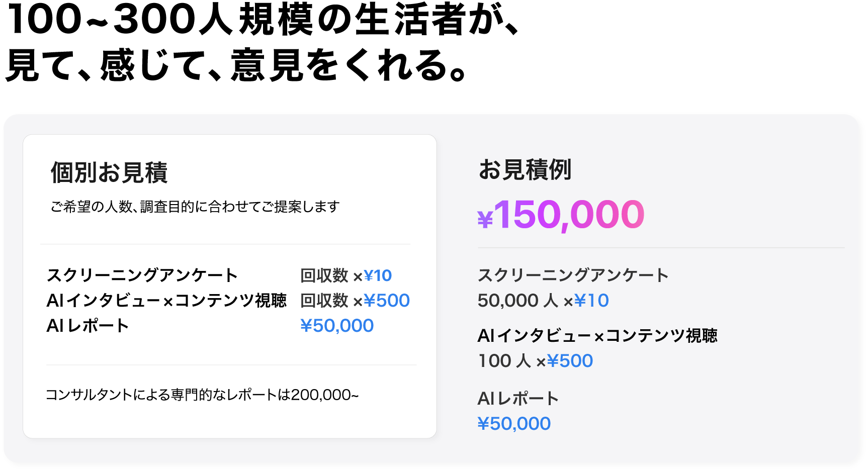Screen dimensions: 868x472
Task: Click the 50,000 人 ×¥10 line
Action: (543, 301)
